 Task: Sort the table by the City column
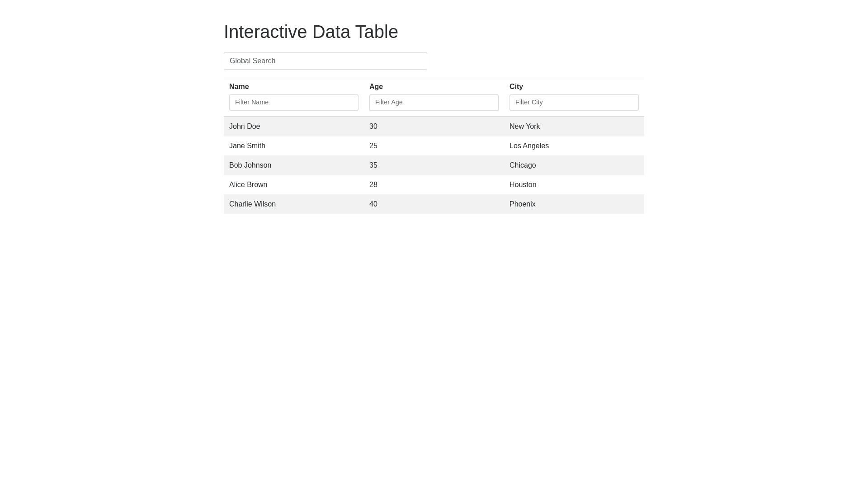pyautogui.click(x=516, y=86)
